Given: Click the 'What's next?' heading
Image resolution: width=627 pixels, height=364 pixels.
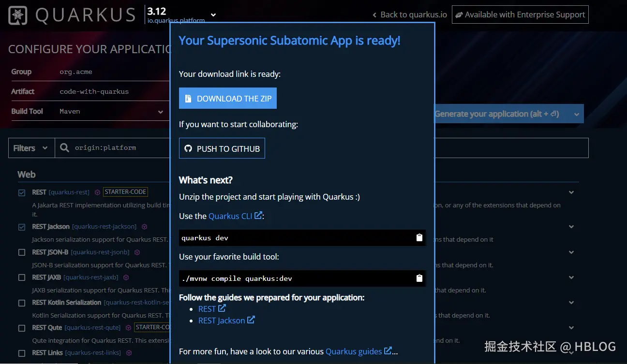Looking at the screenshot, I should point(206,180).
